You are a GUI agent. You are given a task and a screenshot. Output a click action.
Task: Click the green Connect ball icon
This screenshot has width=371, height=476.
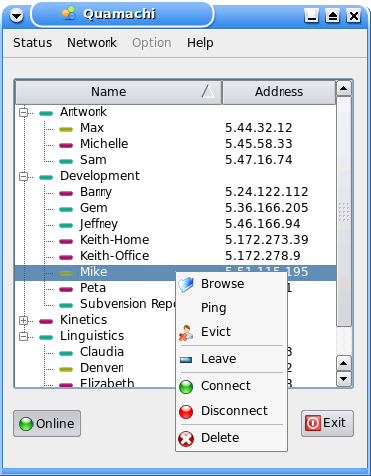point(186,387)
